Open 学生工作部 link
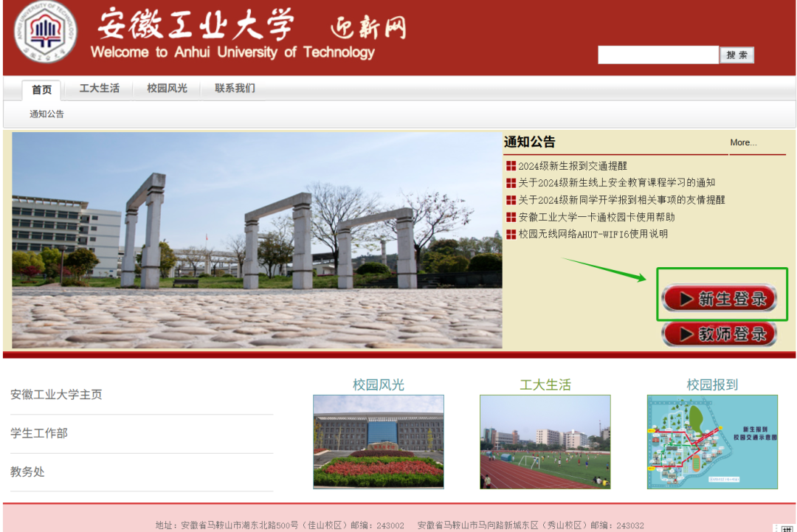This screenshot has width=797, height=532. coord(39,433)
